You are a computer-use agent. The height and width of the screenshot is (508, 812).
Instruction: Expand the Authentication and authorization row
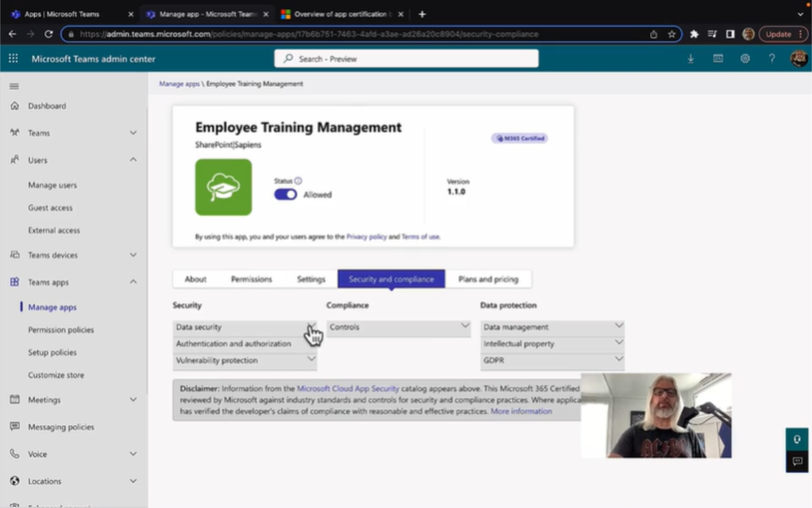click(x=245, y=343)
